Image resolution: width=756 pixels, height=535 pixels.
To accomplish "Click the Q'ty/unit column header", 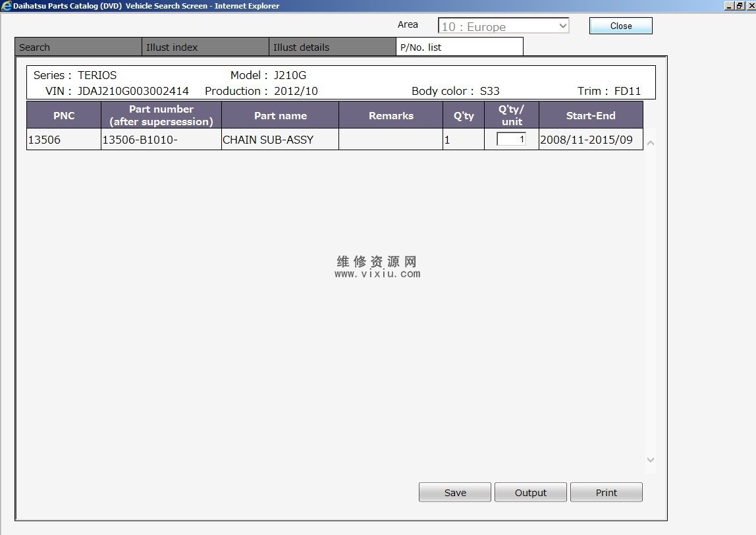I will point(512,115).
